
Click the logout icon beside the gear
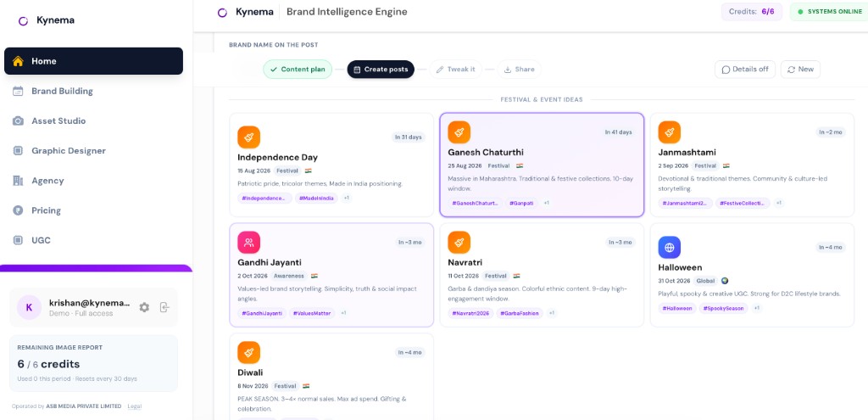point(164,307)
